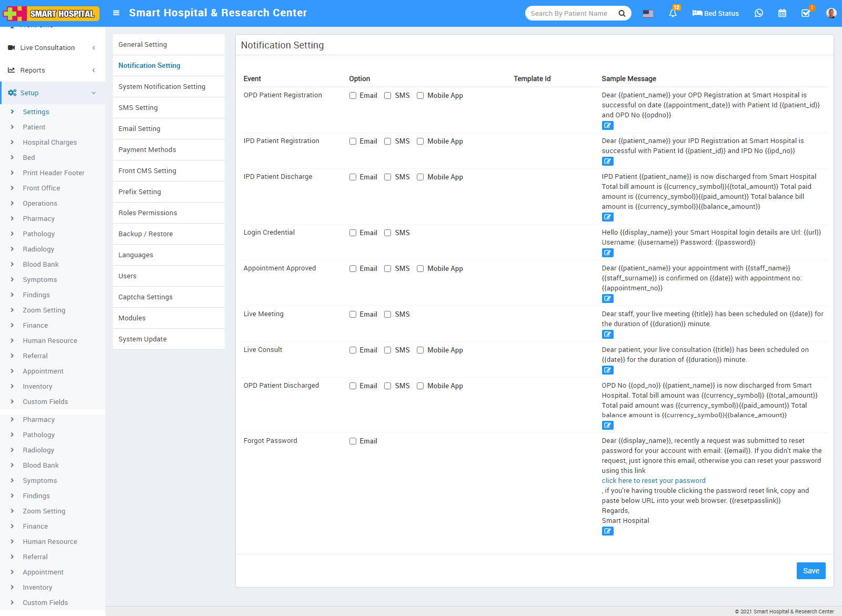Open the task checklist icon
Viewport: 842px width, 616px height.
[x=805, y=13]
